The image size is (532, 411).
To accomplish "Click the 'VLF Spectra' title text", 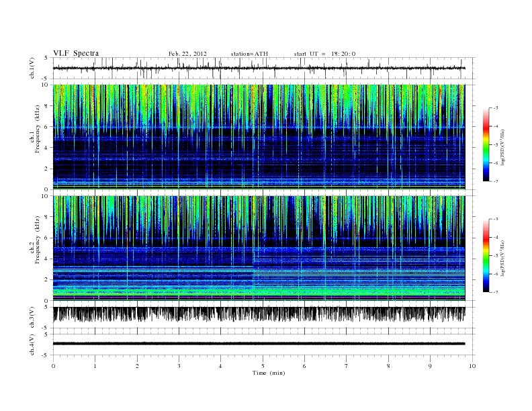I will tap(76, 53).
